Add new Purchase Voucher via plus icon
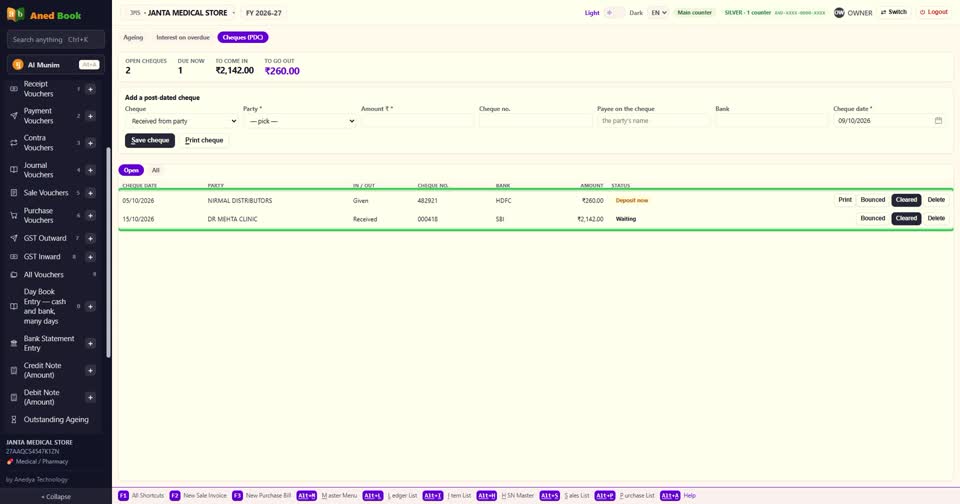 [x=90, y=216]
